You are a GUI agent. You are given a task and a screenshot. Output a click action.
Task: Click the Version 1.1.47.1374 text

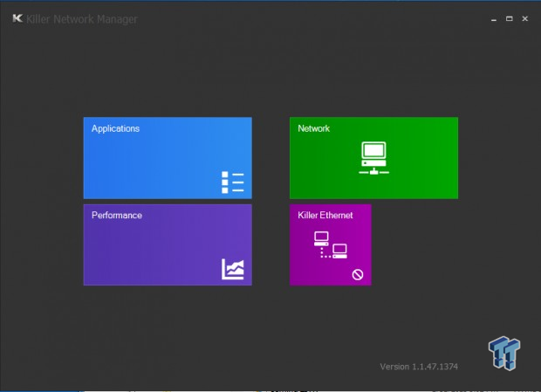[419, 367]
